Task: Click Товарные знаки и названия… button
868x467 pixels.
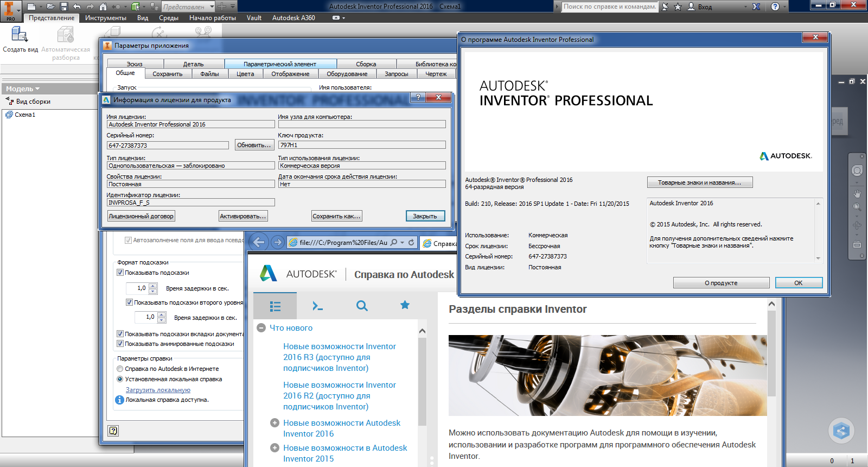Action: point(700,182)
